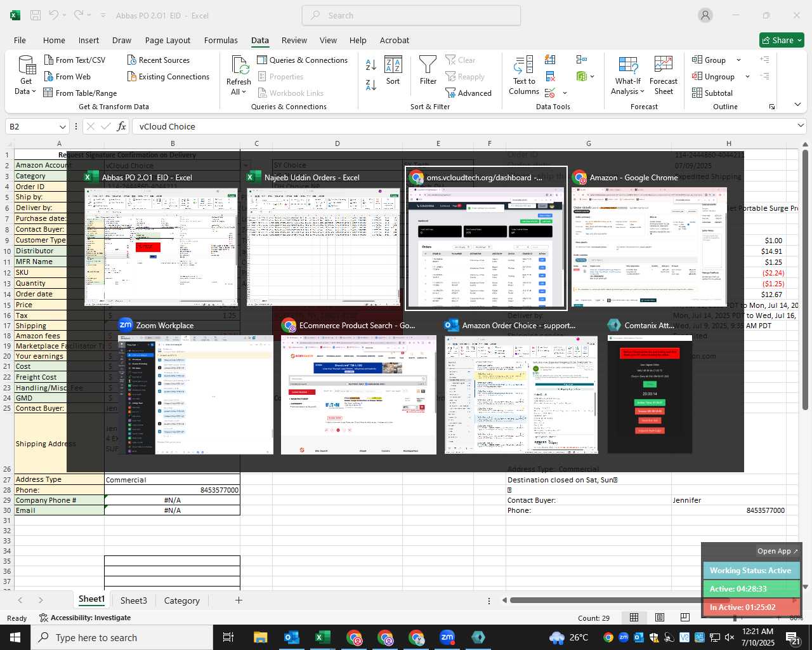Open the custom Sort dialog

click(x=393, y=70)
